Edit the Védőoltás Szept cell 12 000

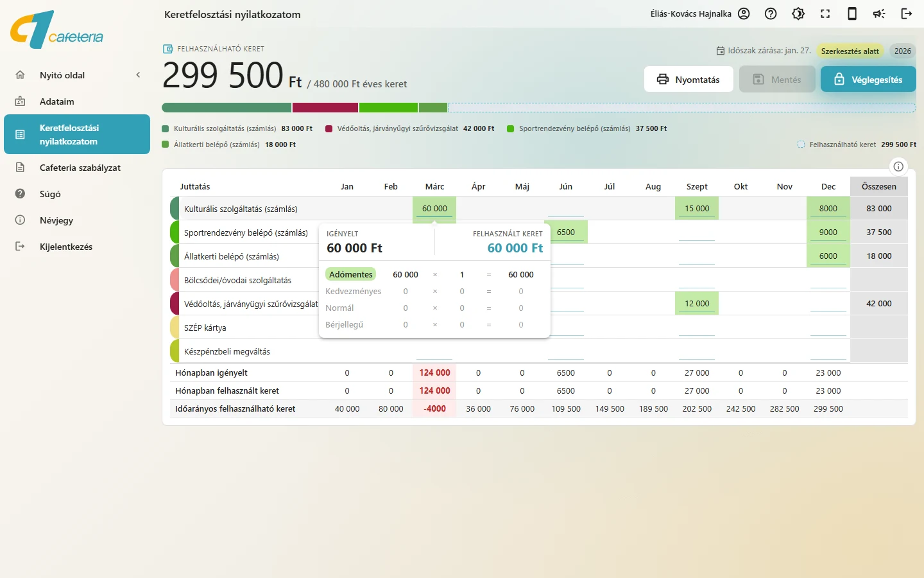(697, 304)
